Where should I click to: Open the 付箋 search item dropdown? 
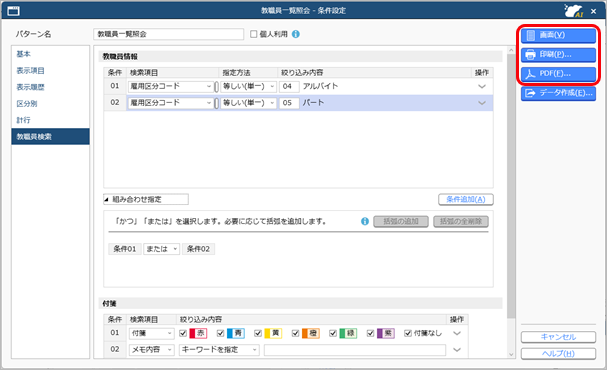(151, 333)
